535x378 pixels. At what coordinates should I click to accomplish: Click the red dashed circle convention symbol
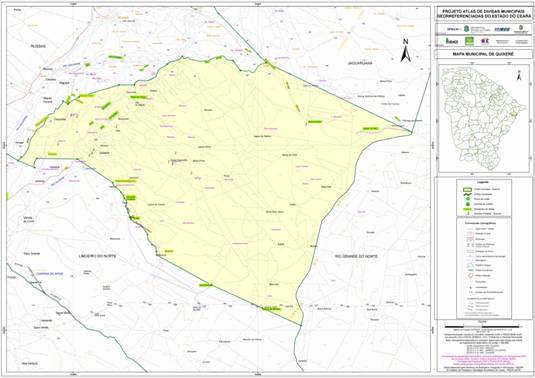point(470,275)
